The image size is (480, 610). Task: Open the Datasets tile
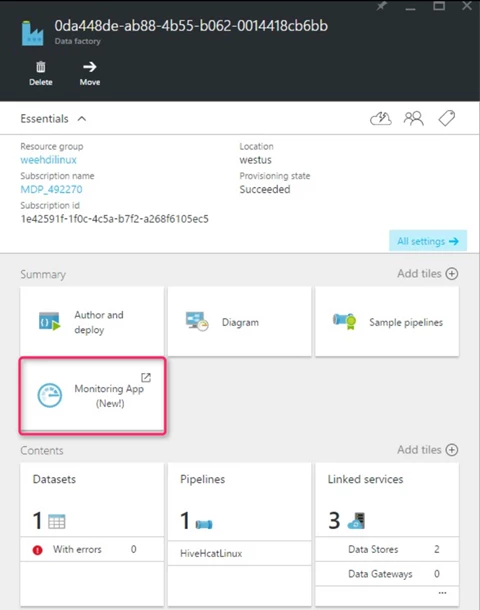(x=92, y=534)
